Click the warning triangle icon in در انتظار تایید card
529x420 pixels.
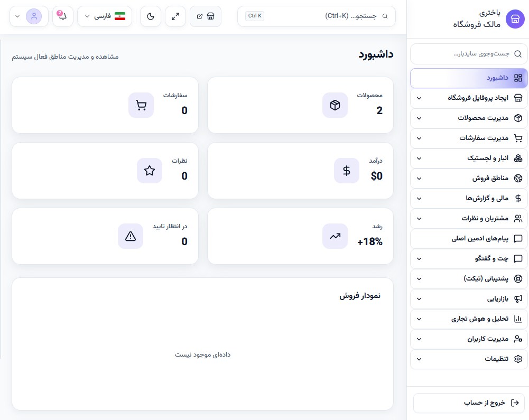click(x=131, y=236)
